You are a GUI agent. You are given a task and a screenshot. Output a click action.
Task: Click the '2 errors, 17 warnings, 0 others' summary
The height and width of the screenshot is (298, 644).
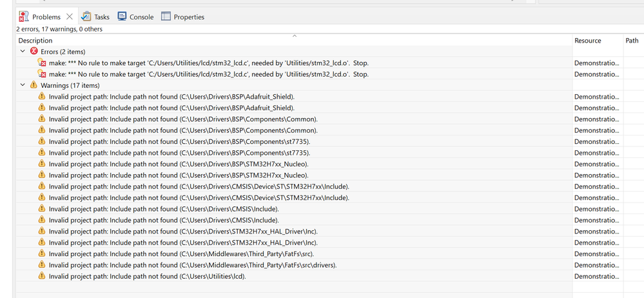[x=59, y=29]
